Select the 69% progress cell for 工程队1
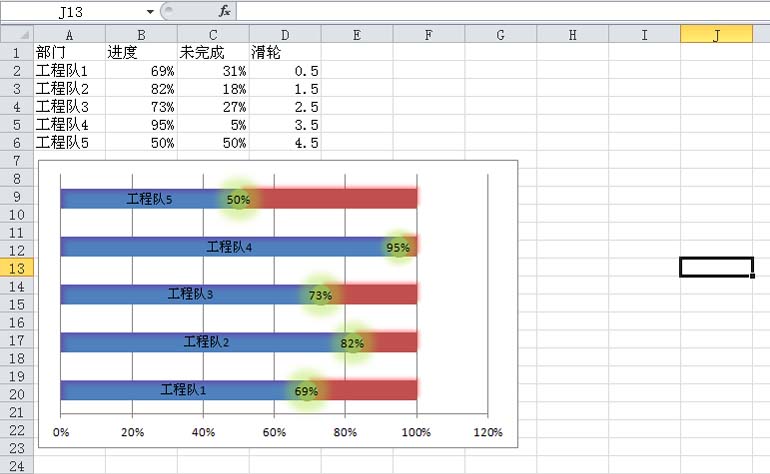770x474 pixels. (x=141, y=71)
